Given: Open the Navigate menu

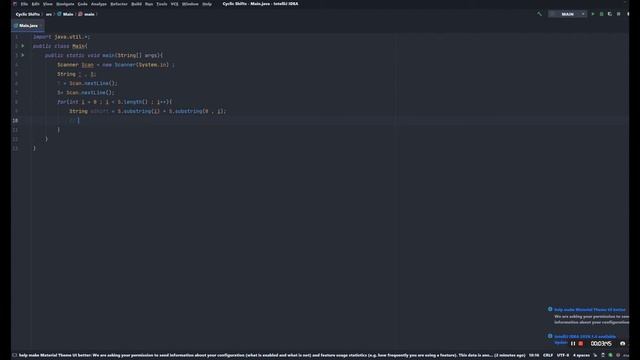Looking at the screenshot, I should 65,4.
